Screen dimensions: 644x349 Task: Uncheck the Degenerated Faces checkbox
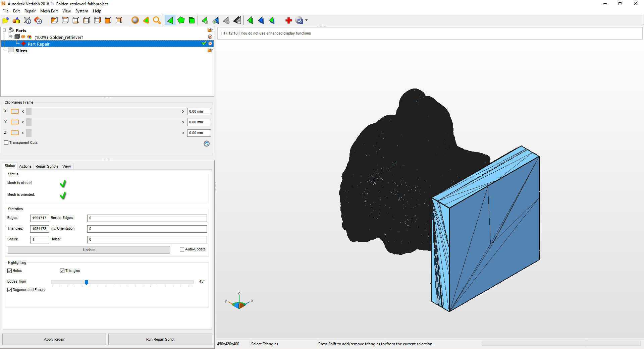coord(10,290)
